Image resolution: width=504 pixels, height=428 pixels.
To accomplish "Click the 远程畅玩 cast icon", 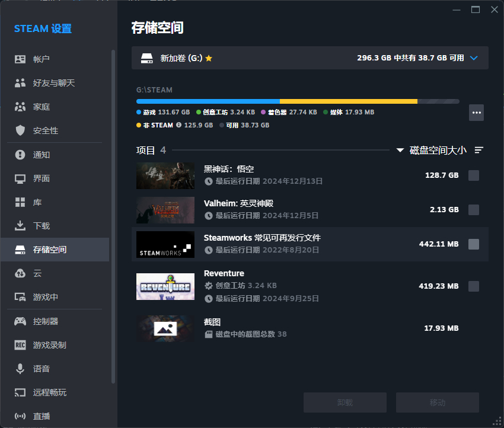I will click(20, 392).
